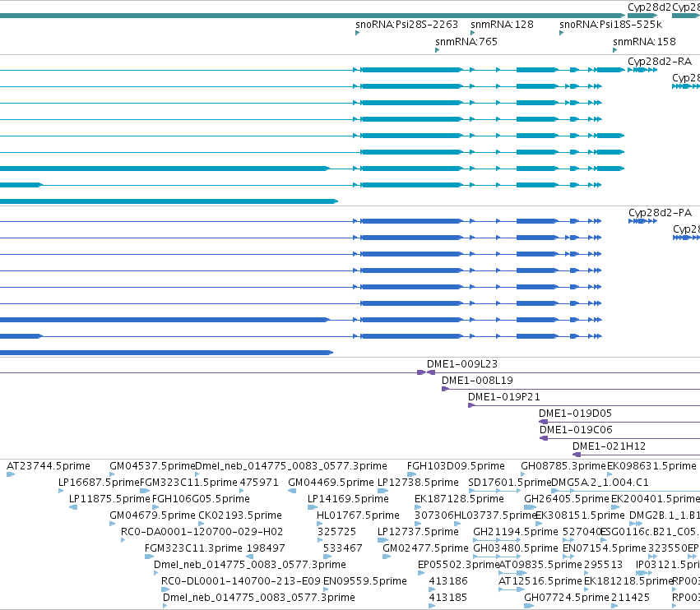Click the arrow glyph beneath snmRNA:128
This screenshot has height=610, width=700.
point(473,33)
